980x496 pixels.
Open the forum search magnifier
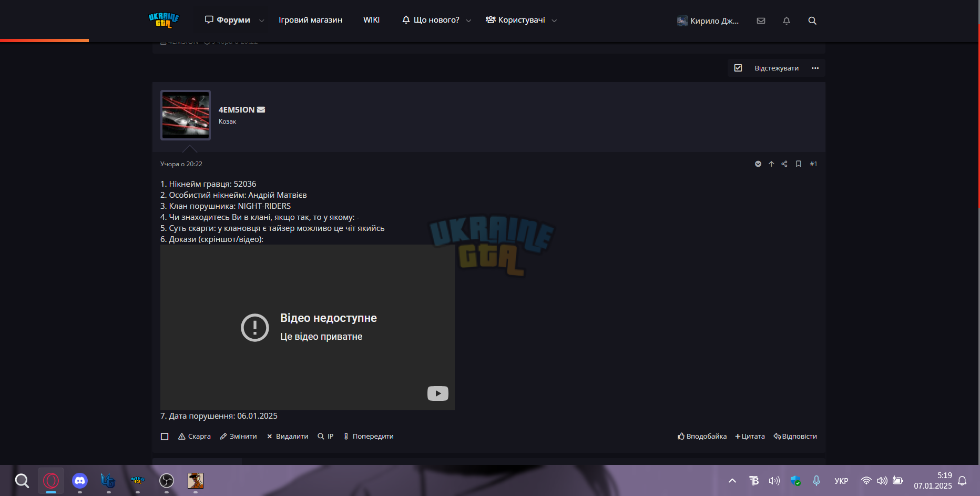point(812,21)
